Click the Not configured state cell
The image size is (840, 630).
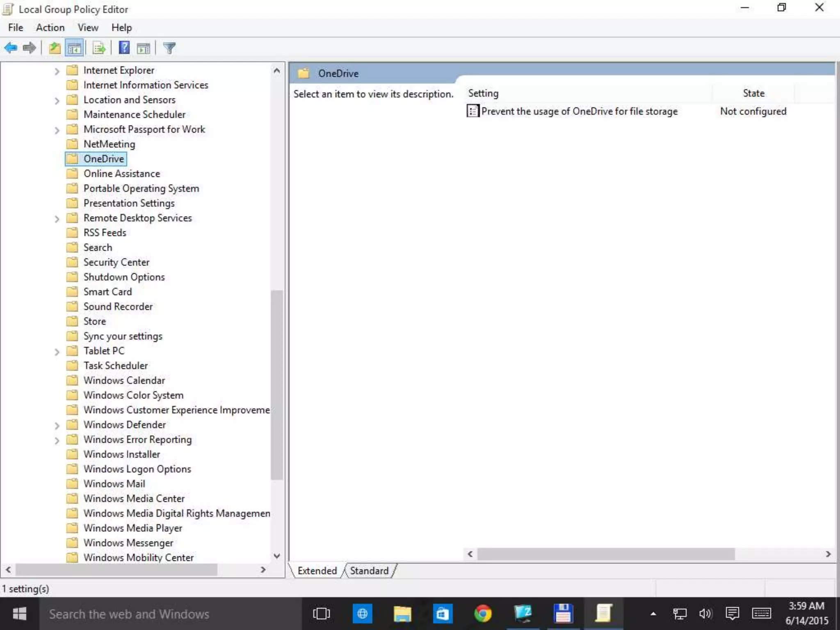click(x=753, y=111)
